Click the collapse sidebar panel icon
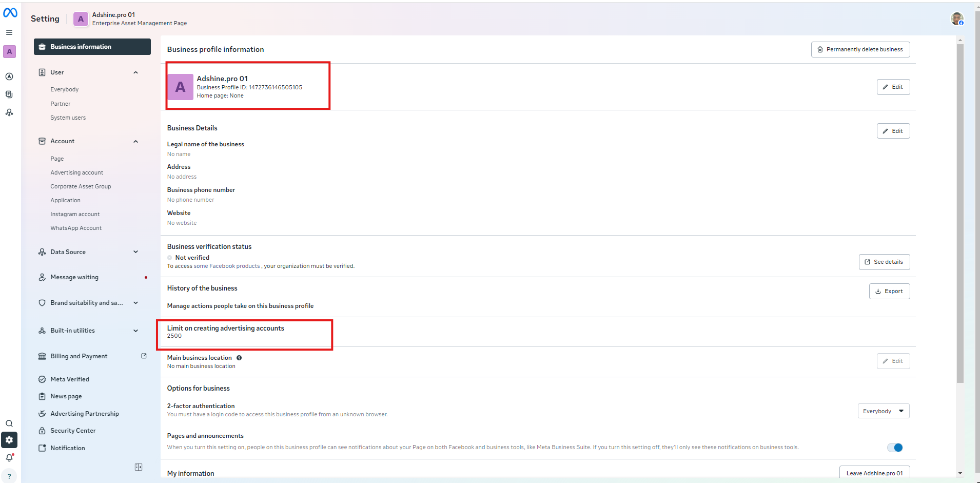 pos(139,467)
